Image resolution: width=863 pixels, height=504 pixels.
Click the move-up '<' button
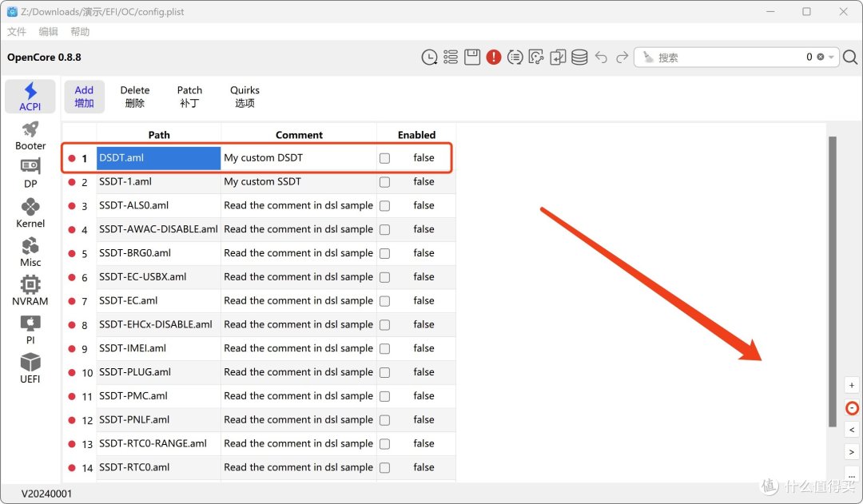(852, 430)
